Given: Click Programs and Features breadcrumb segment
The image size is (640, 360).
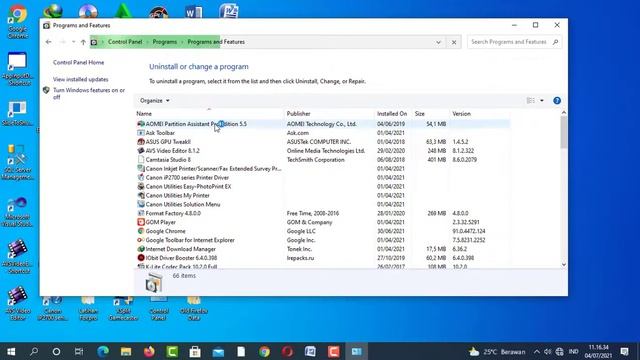Looking at the screenshot, I should click(x=216, y=42).
